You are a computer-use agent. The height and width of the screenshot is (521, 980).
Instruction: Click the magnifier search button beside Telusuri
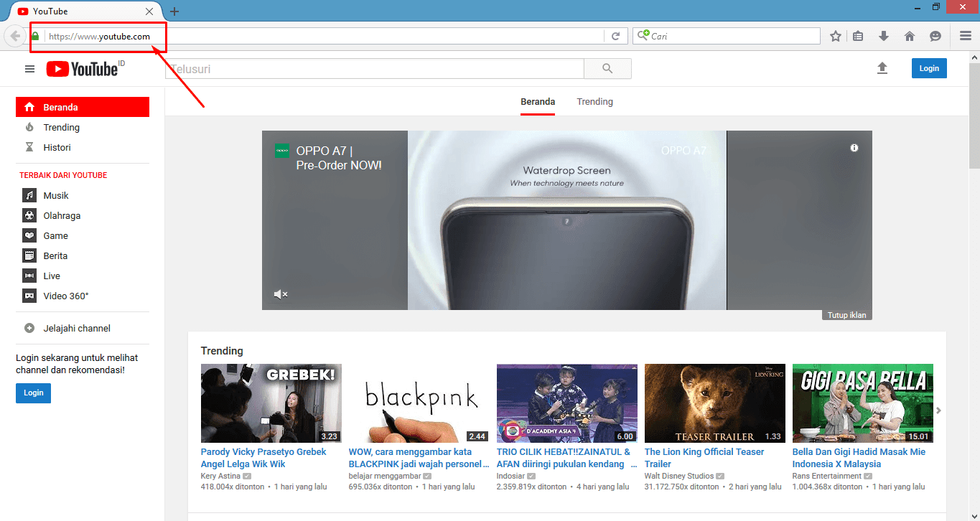point(607,69)
